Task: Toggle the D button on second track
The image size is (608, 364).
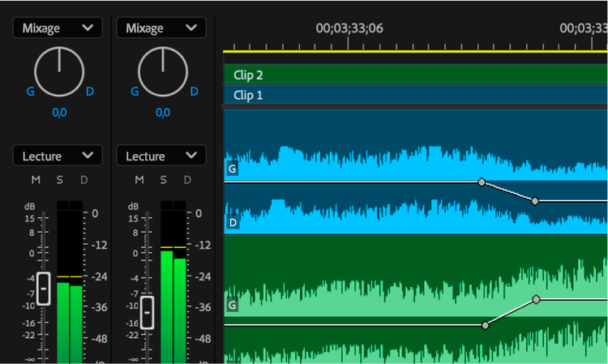Action: tap(187, 179)
